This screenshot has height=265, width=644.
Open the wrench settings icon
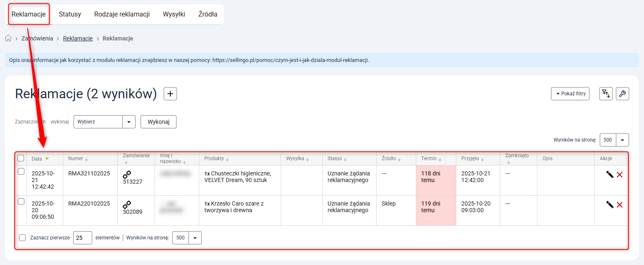[x=622, y=94]
